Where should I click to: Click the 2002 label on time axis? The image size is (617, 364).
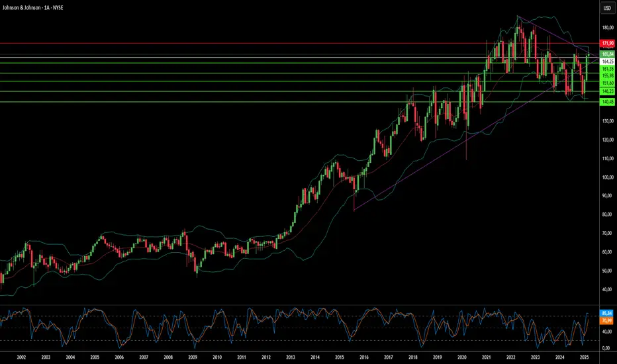click(x=21, y=357)
